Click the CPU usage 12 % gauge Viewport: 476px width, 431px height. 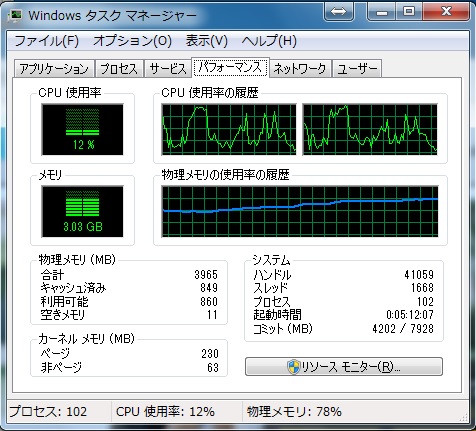(x=82, y=130)
